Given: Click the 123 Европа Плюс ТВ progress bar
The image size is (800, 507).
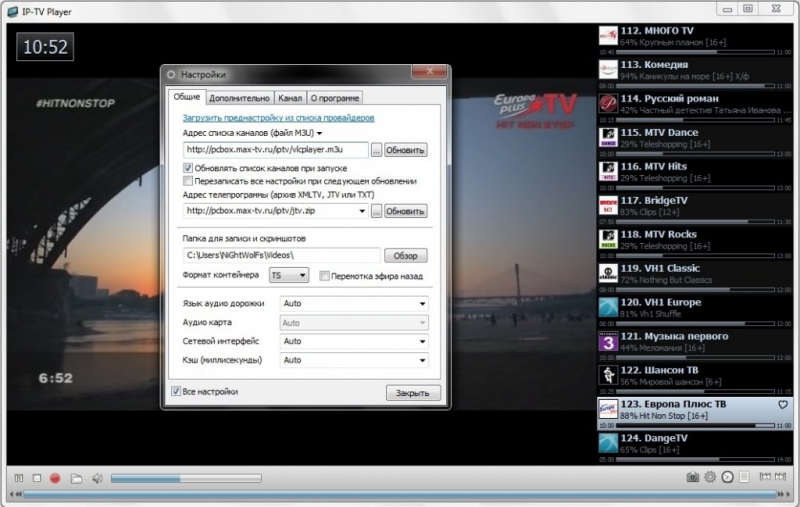Looking at the screenshot, I should (695, 425).
